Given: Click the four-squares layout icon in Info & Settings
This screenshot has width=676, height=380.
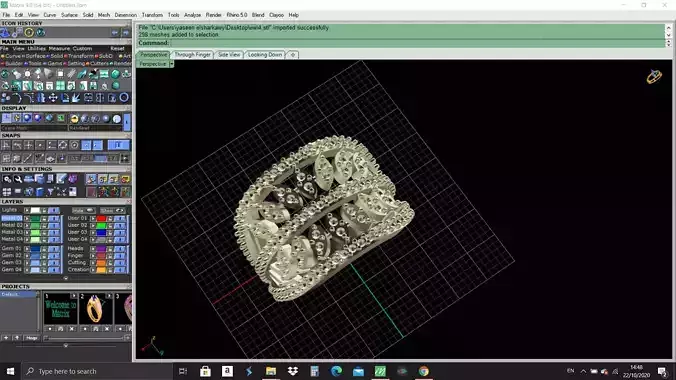Looking at the screenshot, I should [x=6, y=192].
